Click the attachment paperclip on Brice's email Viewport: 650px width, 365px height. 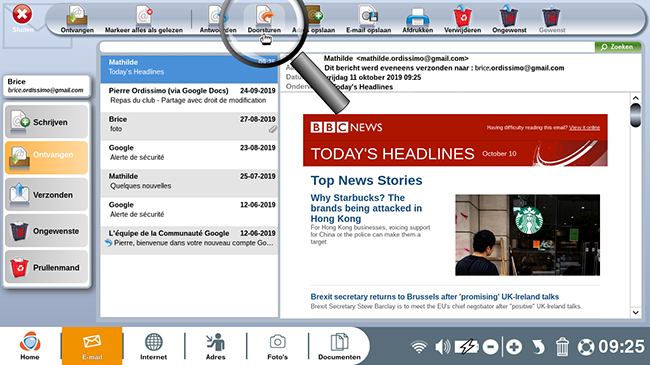click(x=272, y=130)
